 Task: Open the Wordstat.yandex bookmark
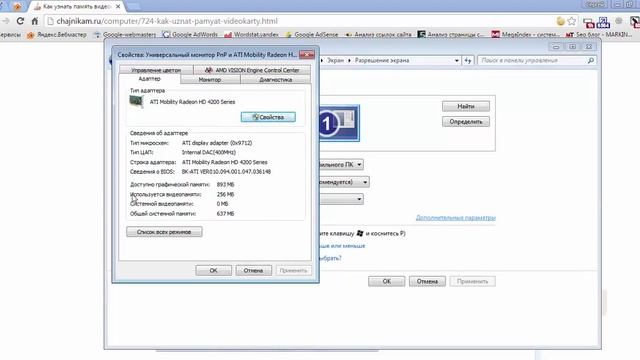tap(251, 35)
